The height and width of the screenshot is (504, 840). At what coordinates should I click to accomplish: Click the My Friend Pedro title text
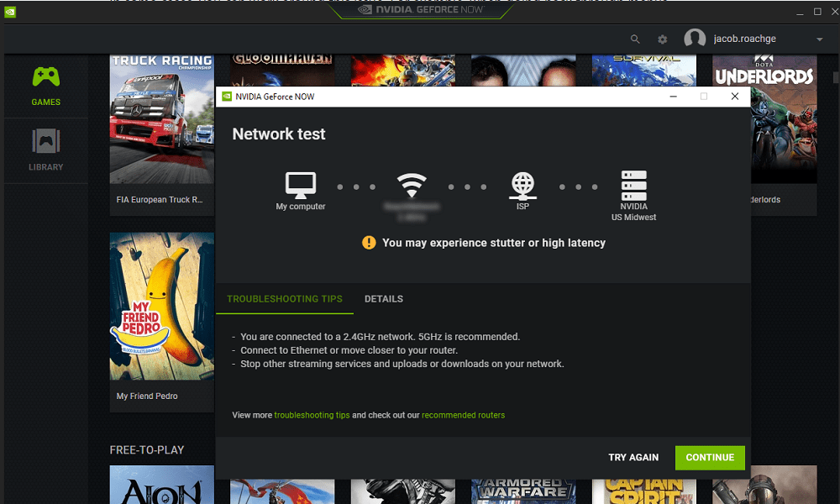pos(147,396)
